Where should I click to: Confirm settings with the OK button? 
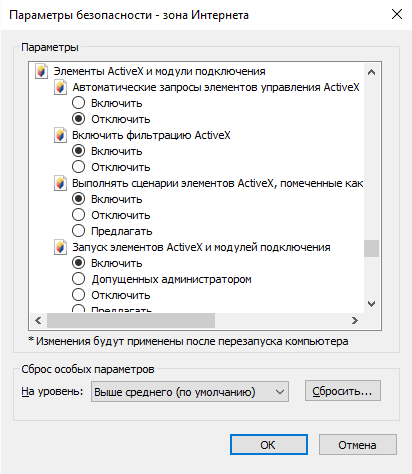[x=268, y=445]
